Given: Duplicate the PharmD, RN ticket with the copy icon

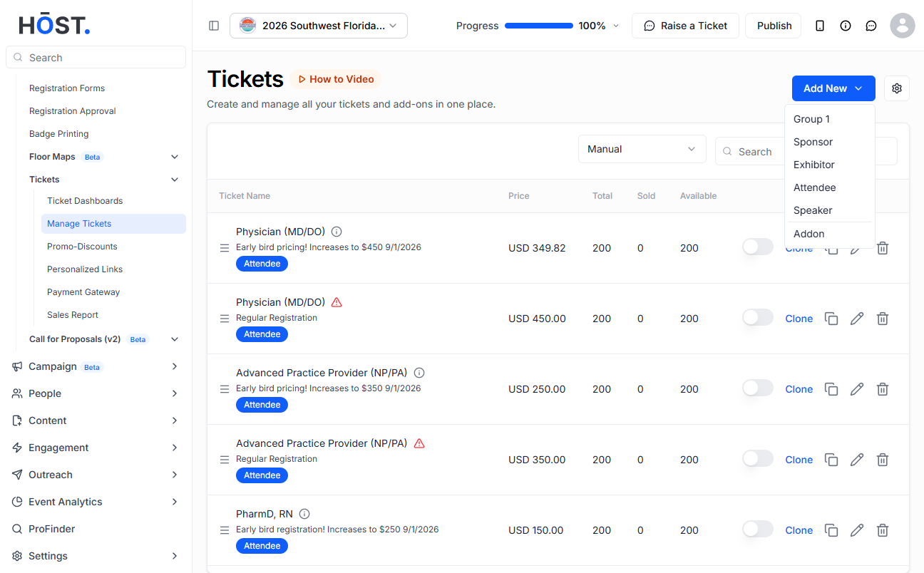Looking at the screenshot, I should coord(831,530).
